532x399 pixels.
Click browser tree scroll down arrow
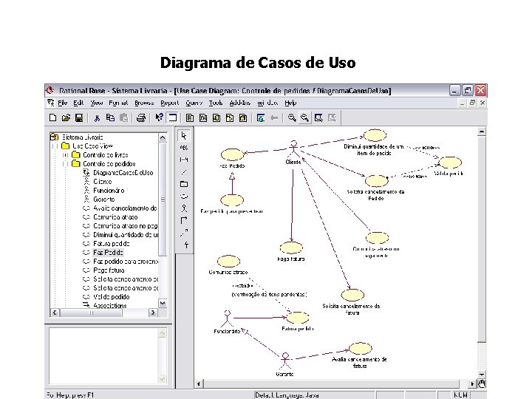tap(163, 303)
